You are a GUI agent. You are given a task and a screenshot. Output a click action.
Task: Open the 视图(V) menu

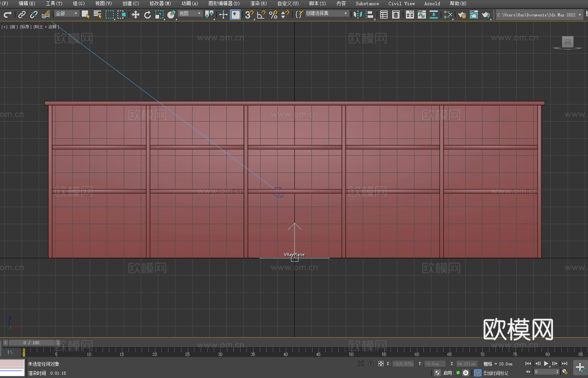click(x=103, y=3)
